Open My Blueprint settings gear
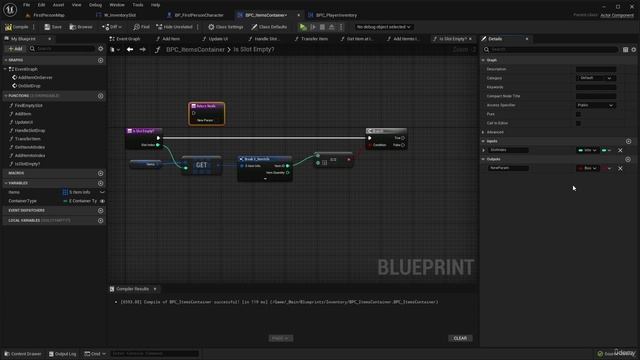Screen dimensions: 640x360 pyautogui.click(x=100, y=49)
